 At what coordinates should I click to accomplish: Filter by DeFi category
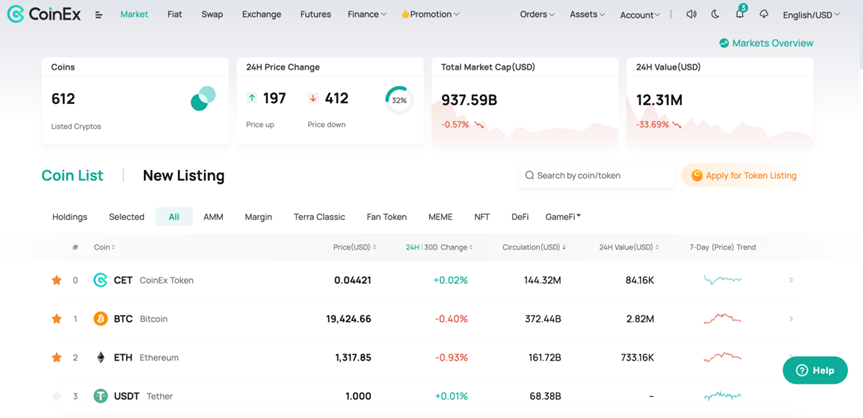point(520,217)
